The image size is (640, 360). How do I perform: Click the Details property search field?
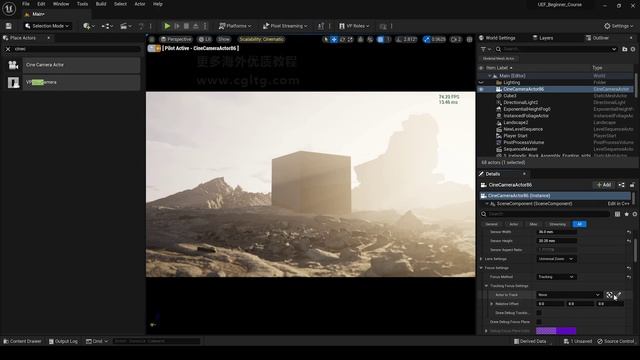point(545,214)
